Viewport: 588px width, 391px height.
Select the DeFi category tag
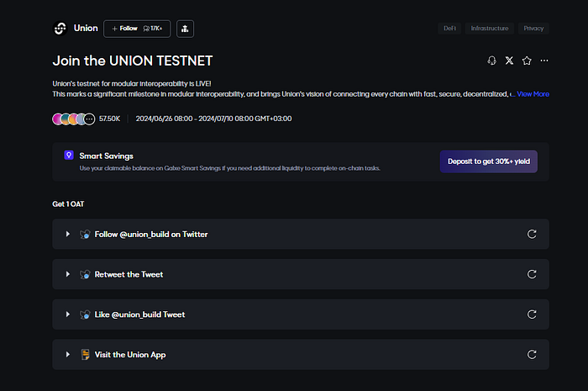(x=450, y=29)
